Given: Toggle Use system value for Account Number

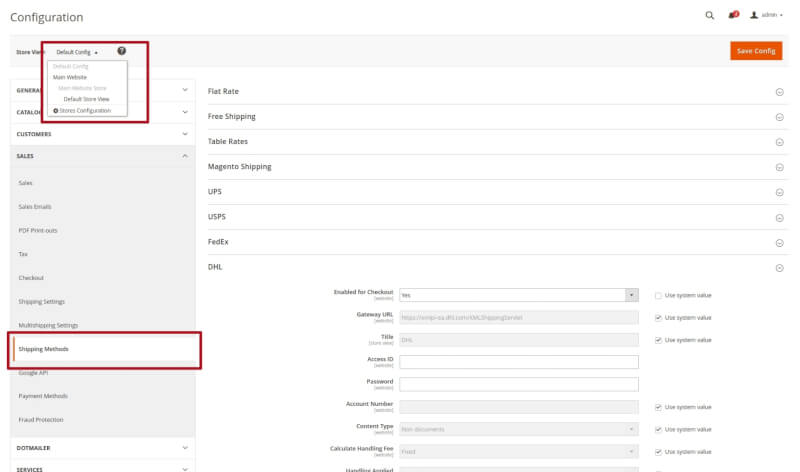Looking at the screenshot, I should 658,407.
